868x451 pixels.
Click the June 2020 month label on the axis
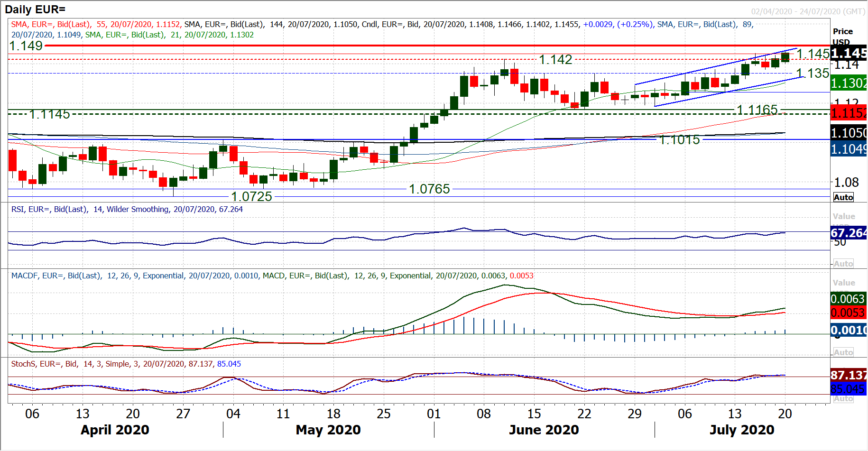544,430
